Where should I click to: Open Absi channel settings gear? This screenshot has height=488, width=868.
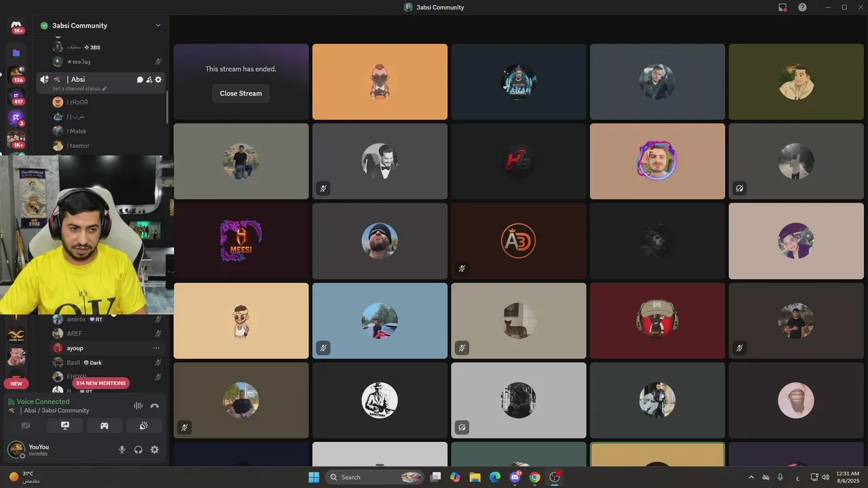(x=159, y=79)
